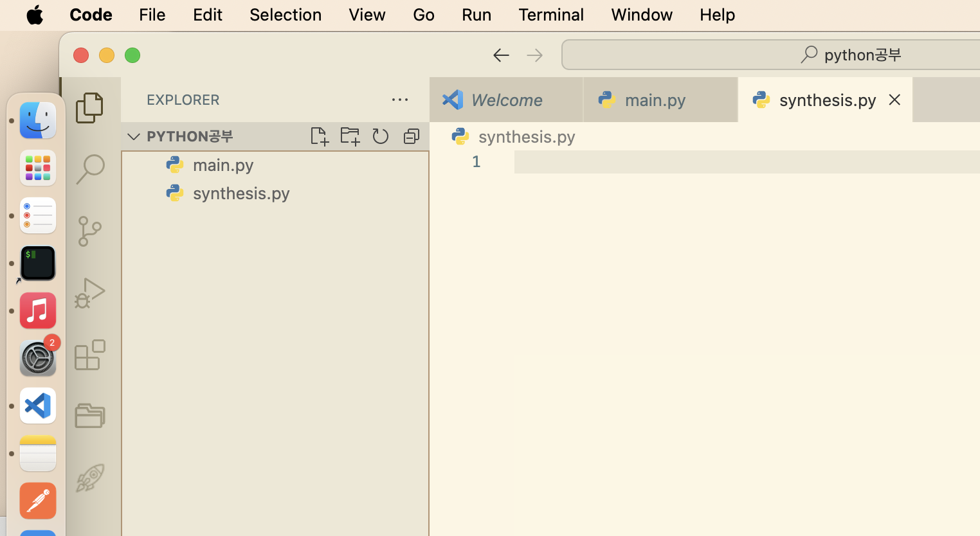The width and height of the screenshot is (980, 536).
Task: Open the Explorer view in activity bar
Action: tap(90, 108)
